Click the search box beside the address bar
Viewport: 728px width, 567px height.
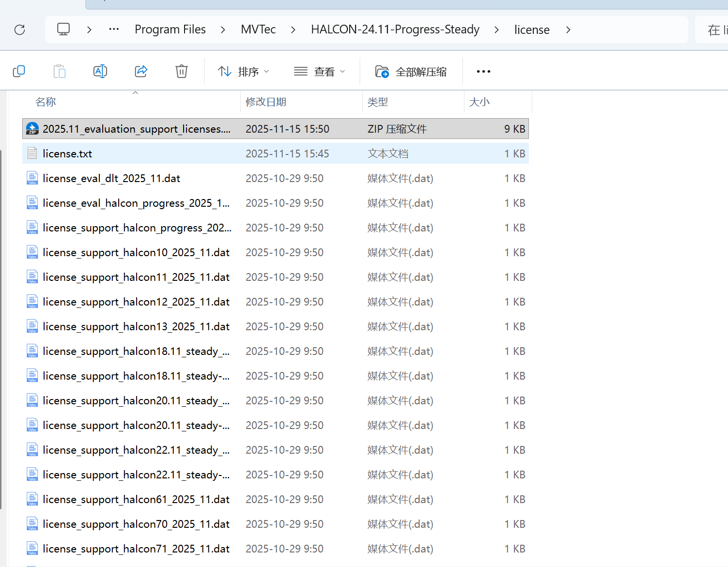coord(712,30)
